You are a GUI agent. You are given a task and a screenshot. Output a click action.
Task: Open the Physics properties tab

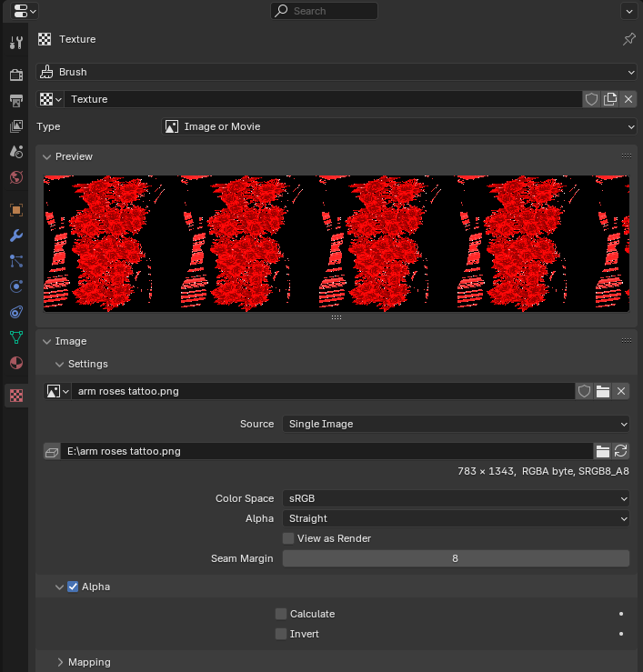[16, 286]
